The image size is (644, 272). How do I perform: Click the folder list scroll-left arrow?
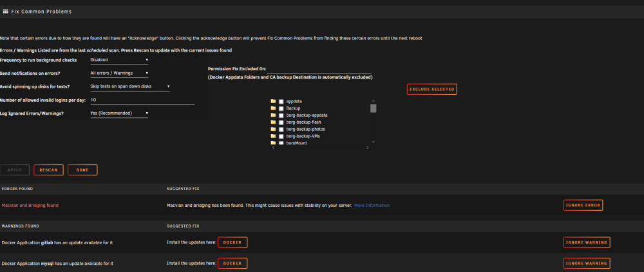pyautogui.click(x=273, y=148)
